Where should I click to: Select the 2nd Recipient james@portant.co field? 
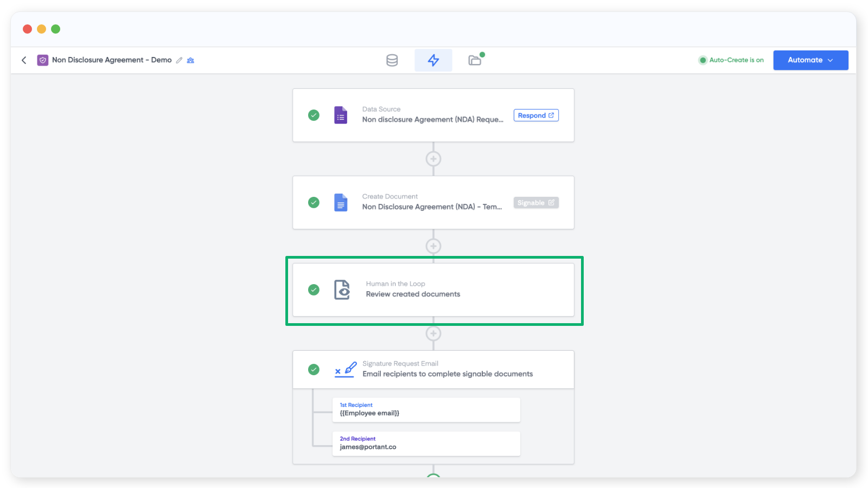point(426,444)
